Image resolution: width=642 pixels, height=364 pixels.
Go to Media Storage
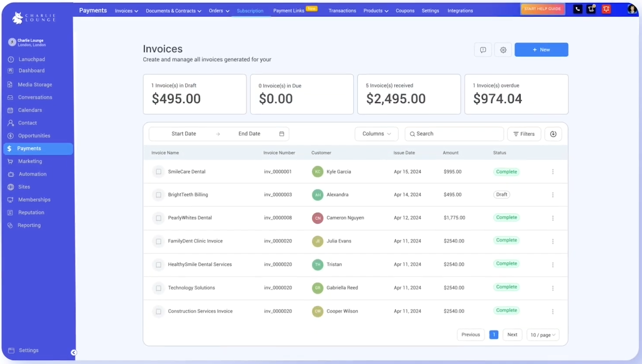pos(35,84)
